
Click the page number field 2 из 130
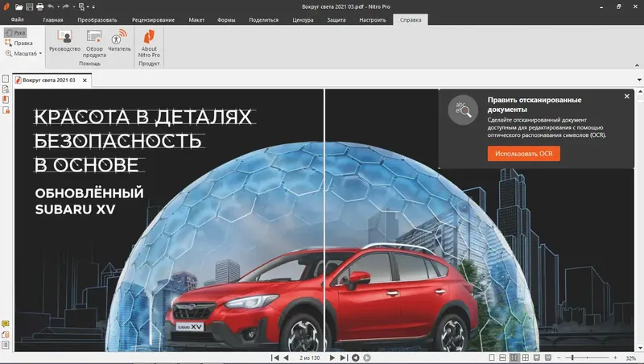[309, 358]
